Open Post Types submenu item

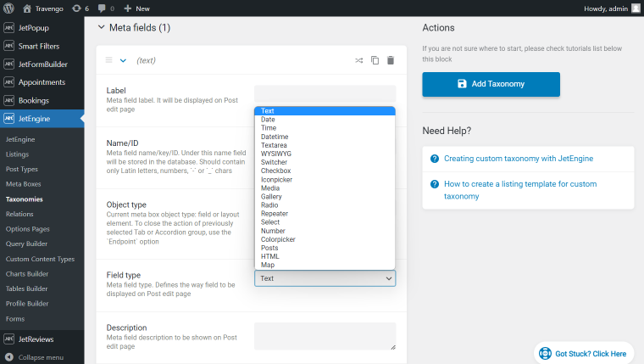point(22,169)
